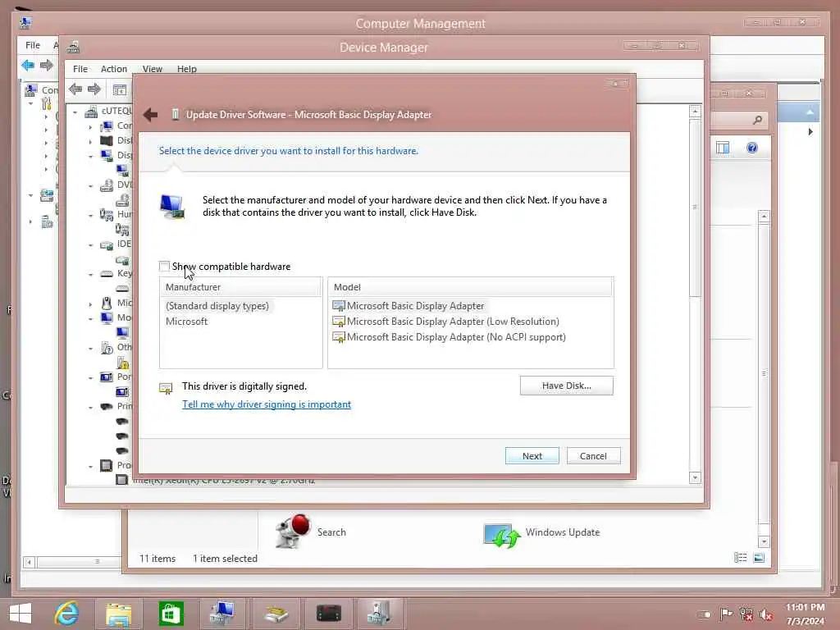Click the Cancel button in driver dialog

click(593, 456)
